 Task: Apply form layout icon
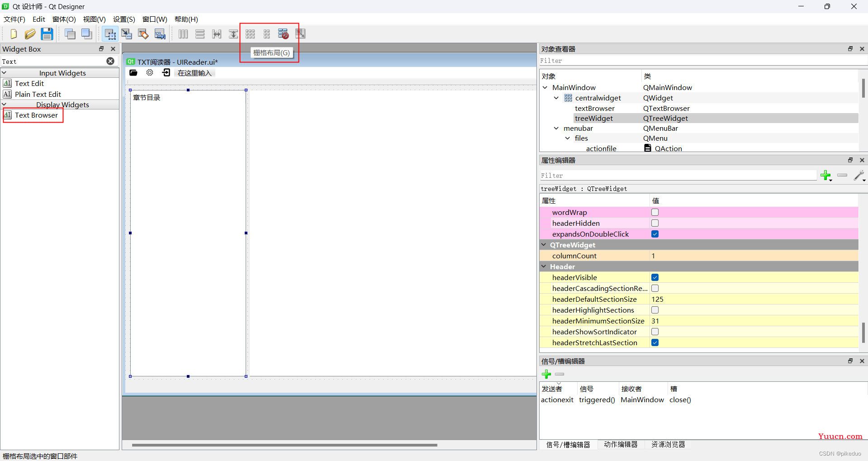pos(267,34)
